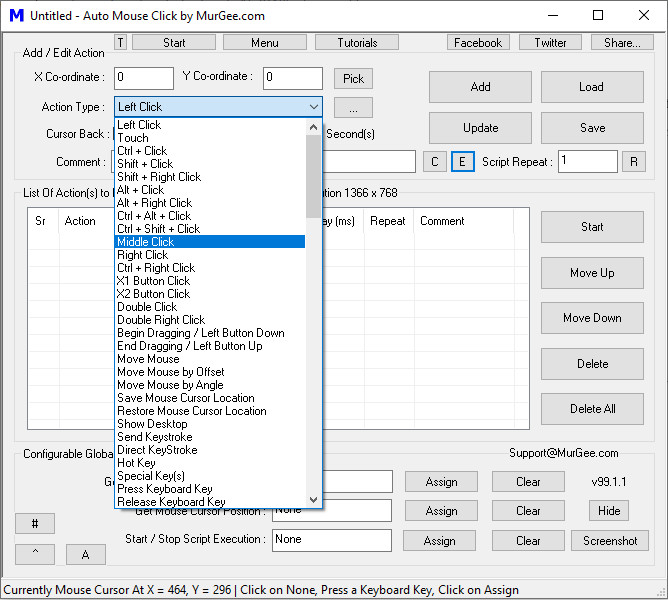Image resolution: width=668 pixels, height=600 pixels.
Task: Click the dropdown list scroll-up arrow
Action: [314, 127]
